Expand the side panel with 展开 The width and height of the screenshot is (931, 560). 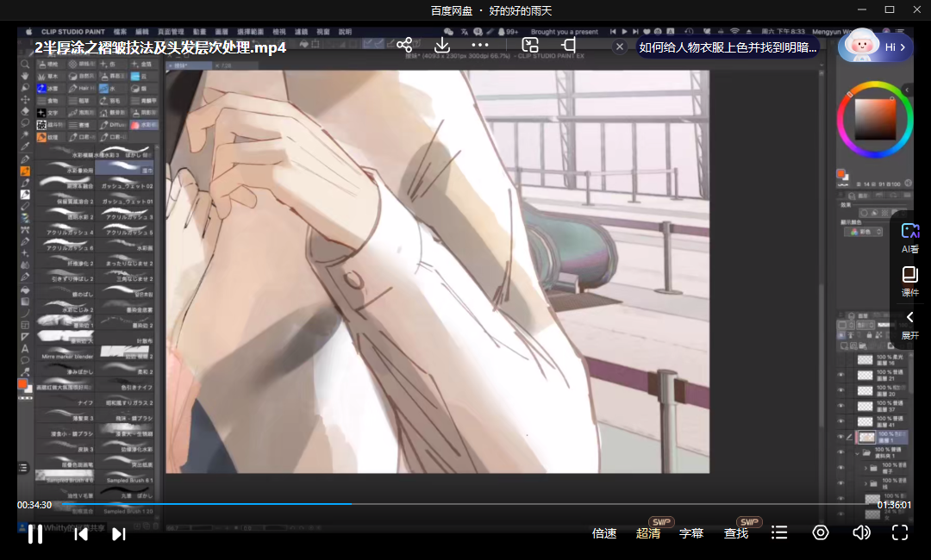click(910, 325)
